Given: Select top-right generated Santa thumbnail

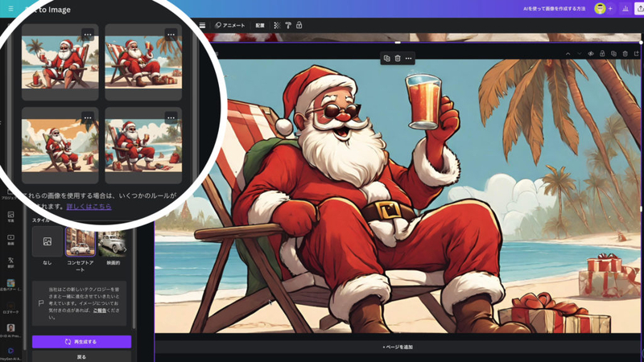Looking at the screenshot, I should (143, 62).
